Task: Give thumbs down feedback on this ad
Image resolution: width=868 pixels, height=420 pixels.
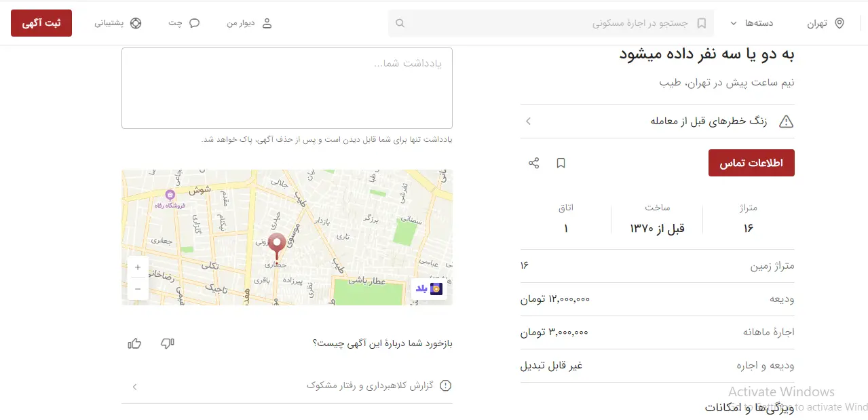Action: [168, 343]
